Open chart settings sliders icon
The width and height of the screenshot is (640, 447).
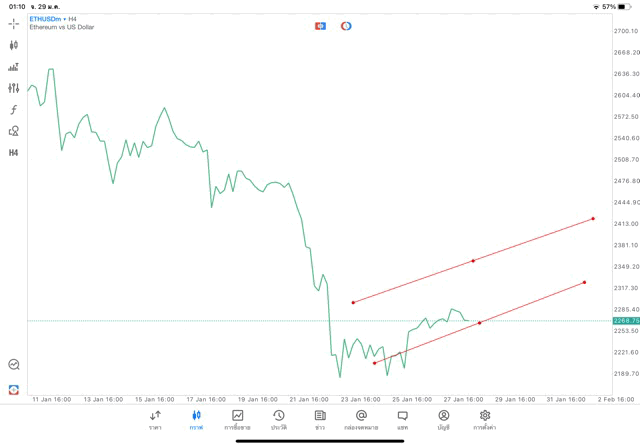14,88
